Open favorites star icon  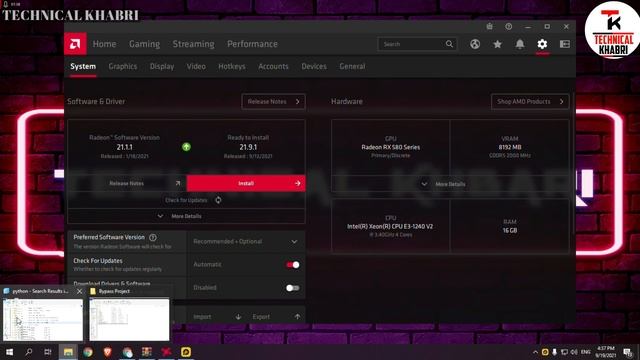pos(497,44)
